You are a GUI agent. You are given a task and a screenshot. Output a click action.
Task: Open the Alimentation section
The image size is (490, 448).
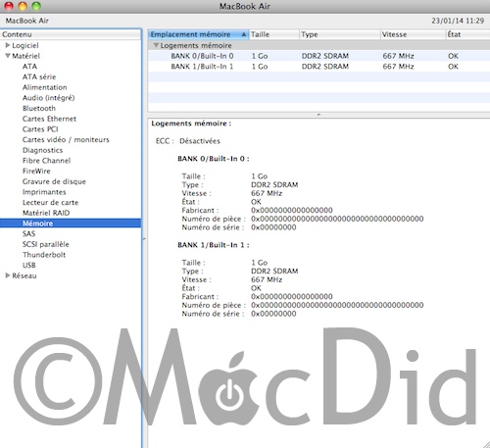click(x=45, y=87)
